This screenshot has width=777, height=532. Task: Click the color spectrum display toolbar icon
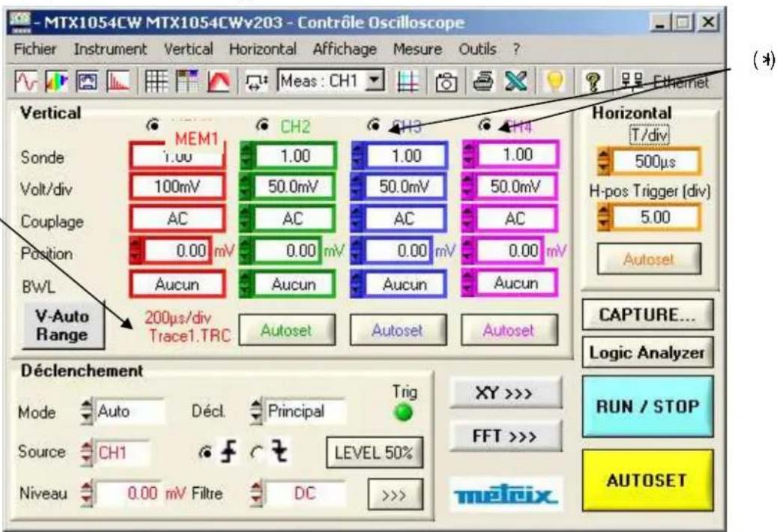point(56,82)
